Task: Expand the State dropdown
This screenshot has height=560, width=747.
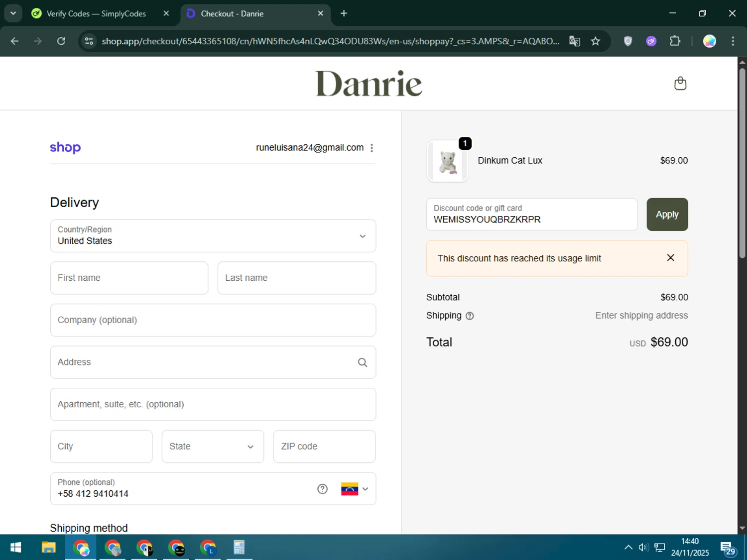Action: pyautogui.click(x=213, y=447)
